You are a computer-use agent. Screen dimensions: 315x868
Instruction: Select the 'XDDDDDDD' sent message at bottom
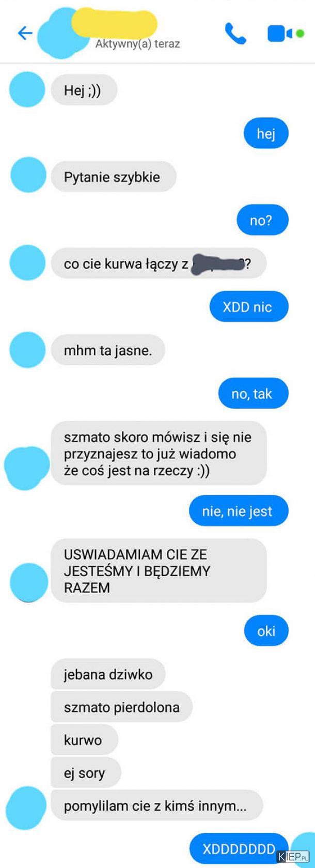pyautogui.click(x=239, y=849)
